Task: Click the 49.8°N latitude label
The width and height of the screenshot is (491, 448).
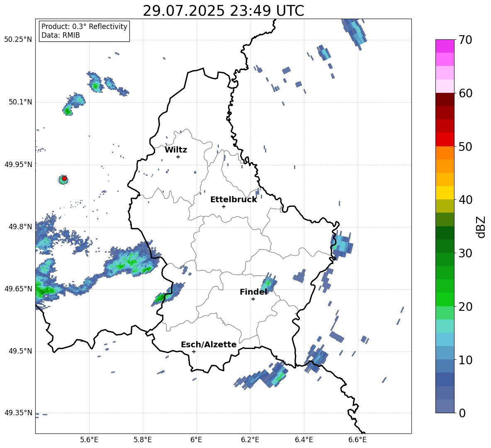Action: coord(20,227)
